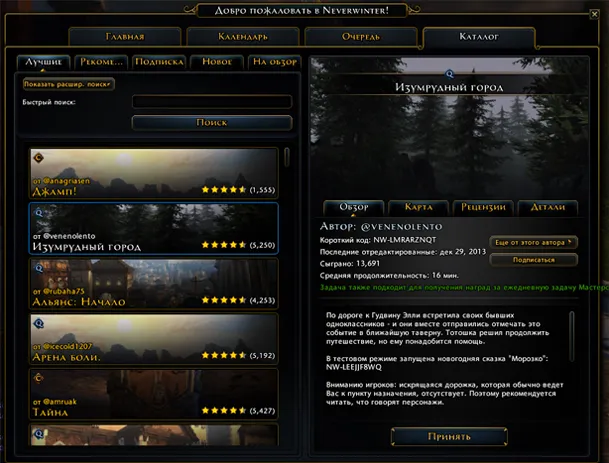
Task: Click the quest icon on the partially visible bottom card
Action: (x=38, y=434)
